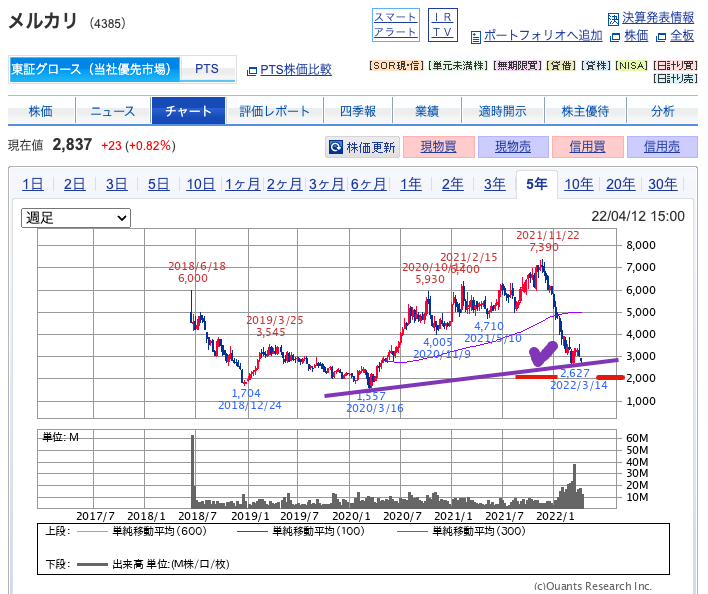This screenshot has width=708, height=594.
Task: Click the popup window icon beside 全板
Action: coord(661,37)
